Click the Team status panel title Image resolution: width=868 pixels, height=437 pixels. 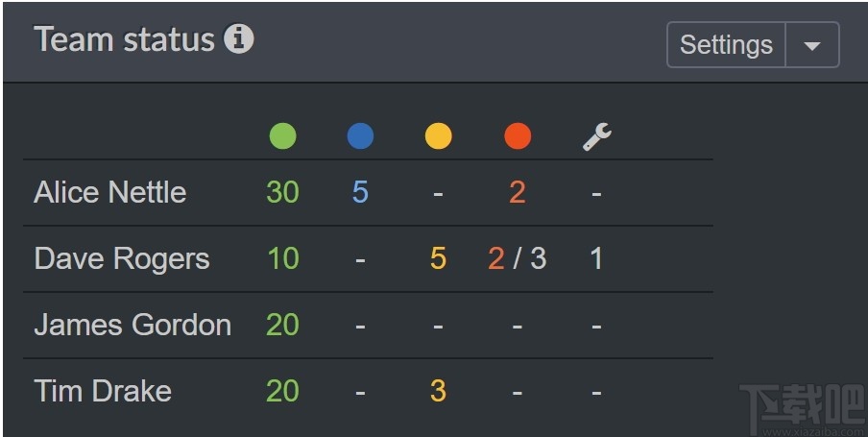pyautogui.click(x=124, y=39)
